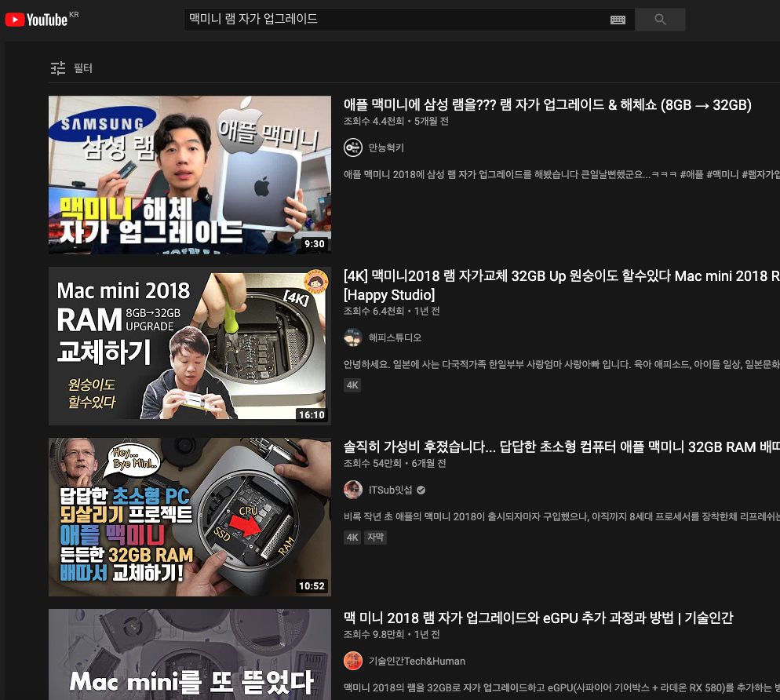Open 만능혁키 channel avatar

(353, 148)
